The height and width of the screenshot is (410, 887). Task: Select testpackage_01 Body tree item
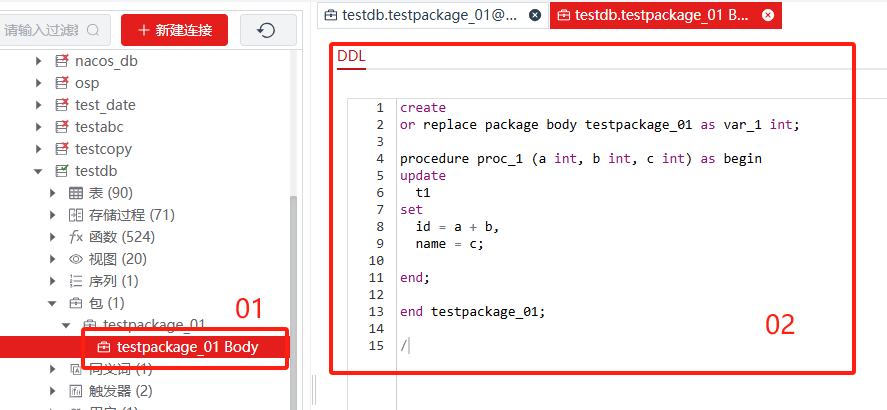[187, 347]
